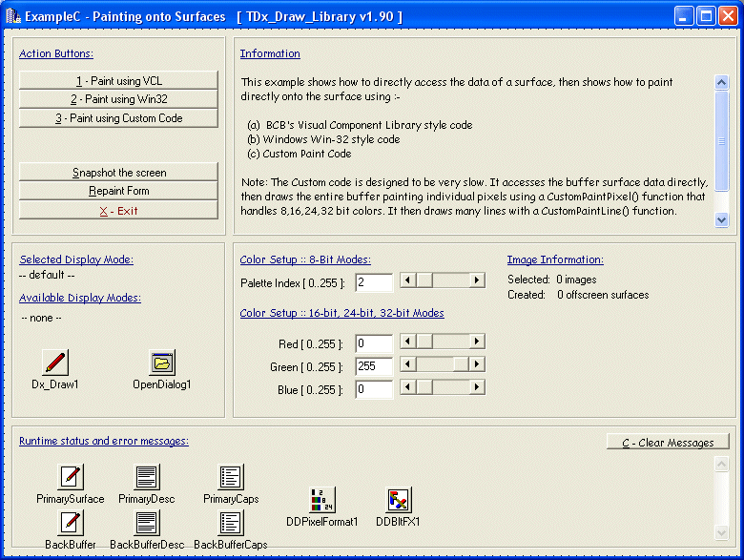Click the Palette Index input field
Image resolution: width=744 pixels, height=560 pixels.
(373, 282)
